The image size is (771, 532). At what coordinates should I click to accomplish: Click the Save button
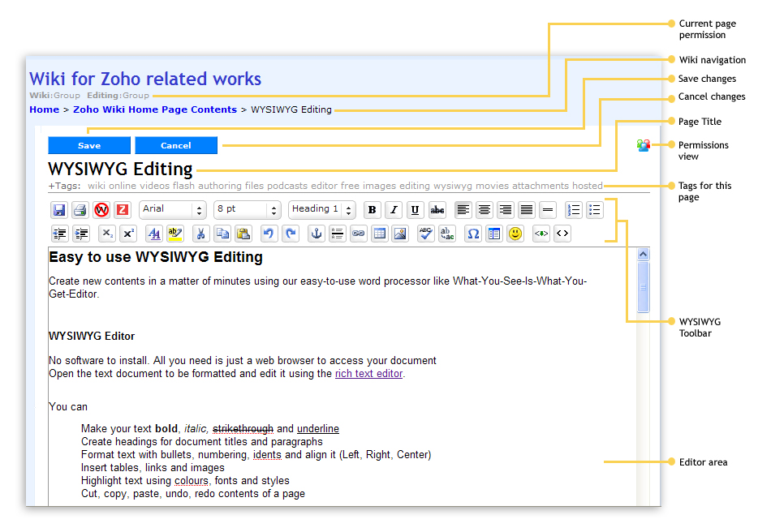[89, 145]
